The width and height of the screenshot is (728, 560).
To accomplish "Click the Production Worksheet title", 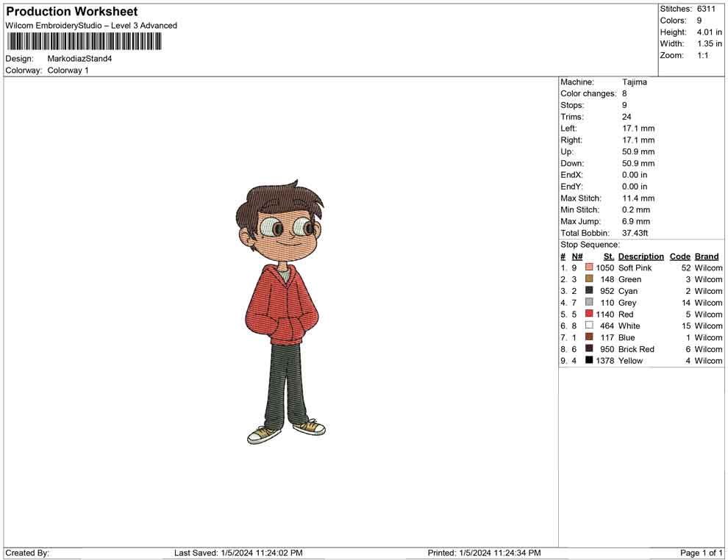I will tap(72, 12).
